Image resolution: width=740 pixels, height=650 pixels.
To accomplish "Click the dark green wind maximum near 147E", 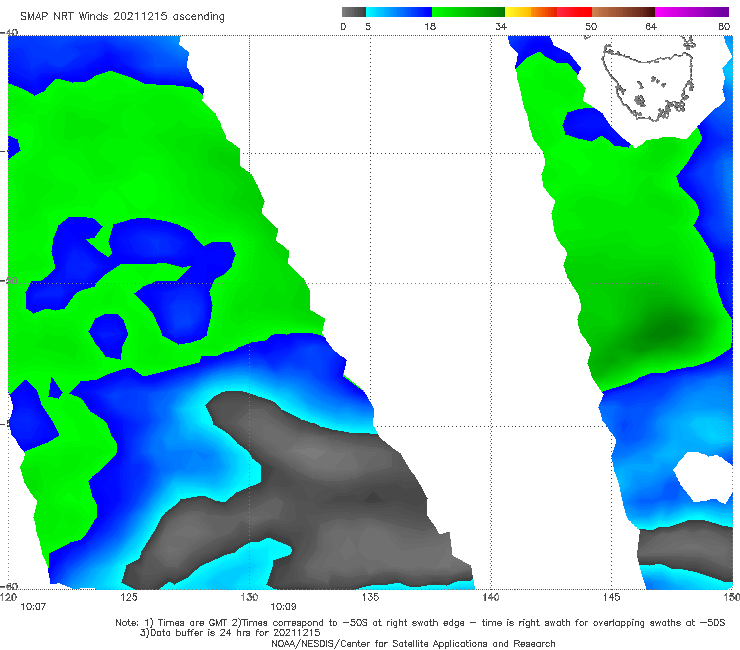I will tap(670, 327).
